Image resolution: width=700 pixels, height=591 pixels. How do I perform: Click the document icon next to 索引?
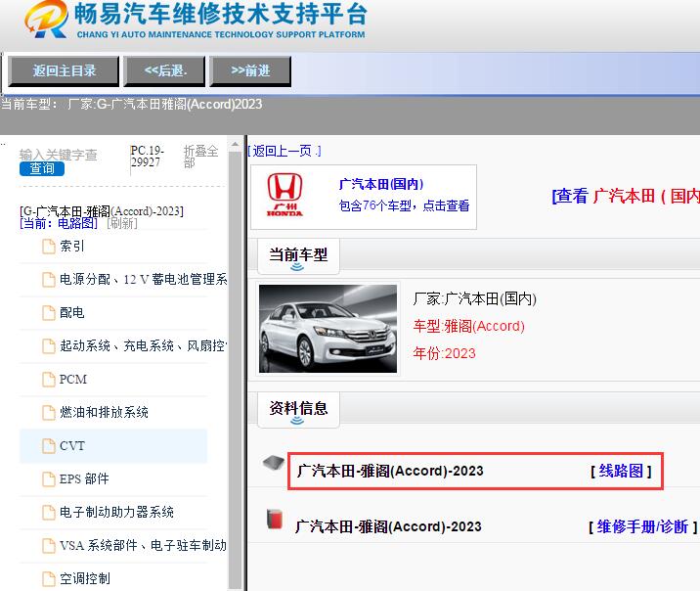coord(49,247)
